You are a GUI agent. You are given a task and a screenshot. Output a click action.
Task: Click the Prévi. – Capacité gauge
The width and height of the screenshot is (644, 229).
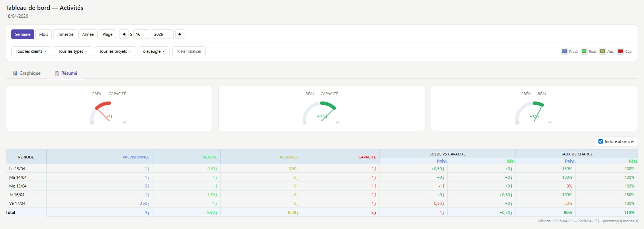coord(109,112)
